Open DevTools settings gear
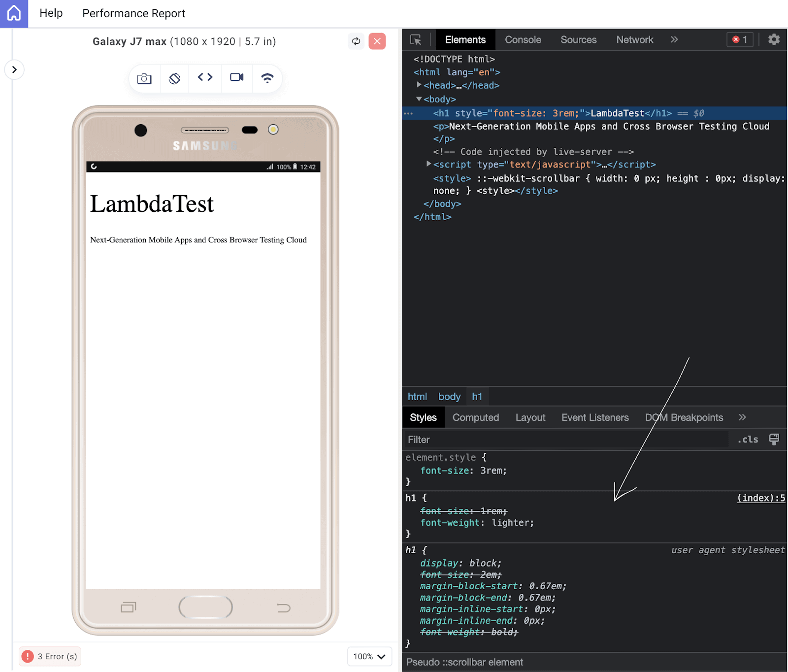The image size is (788, 672). point(774,39)
